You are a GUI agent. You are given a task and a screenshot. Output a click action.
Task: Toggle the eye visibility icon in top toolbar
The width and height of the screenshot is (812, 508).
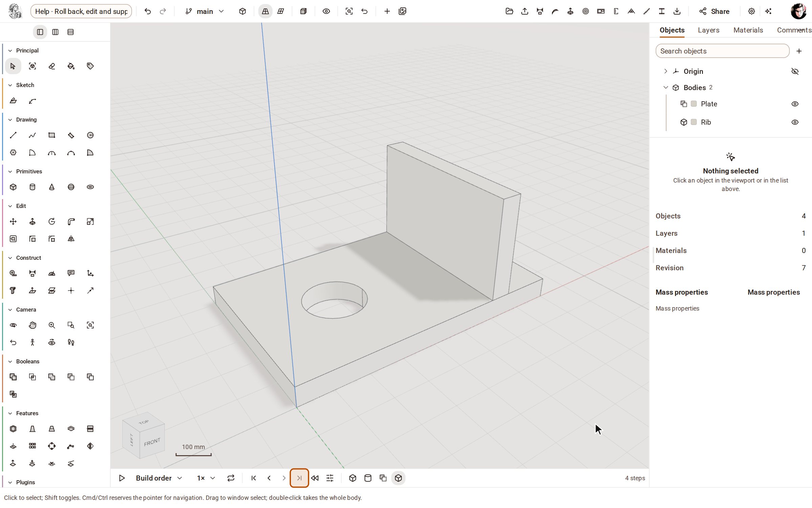tap(326, 11)
